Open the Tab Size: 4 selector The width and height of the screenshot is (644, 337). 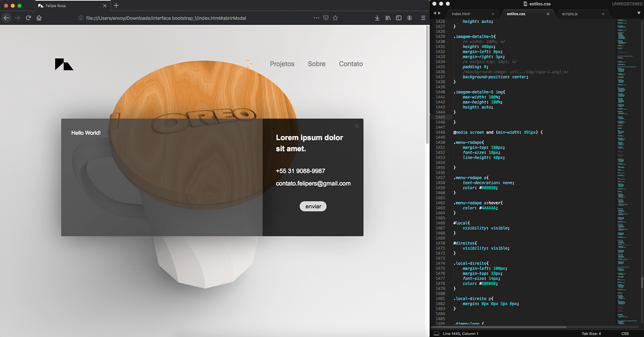coord(592,334)
